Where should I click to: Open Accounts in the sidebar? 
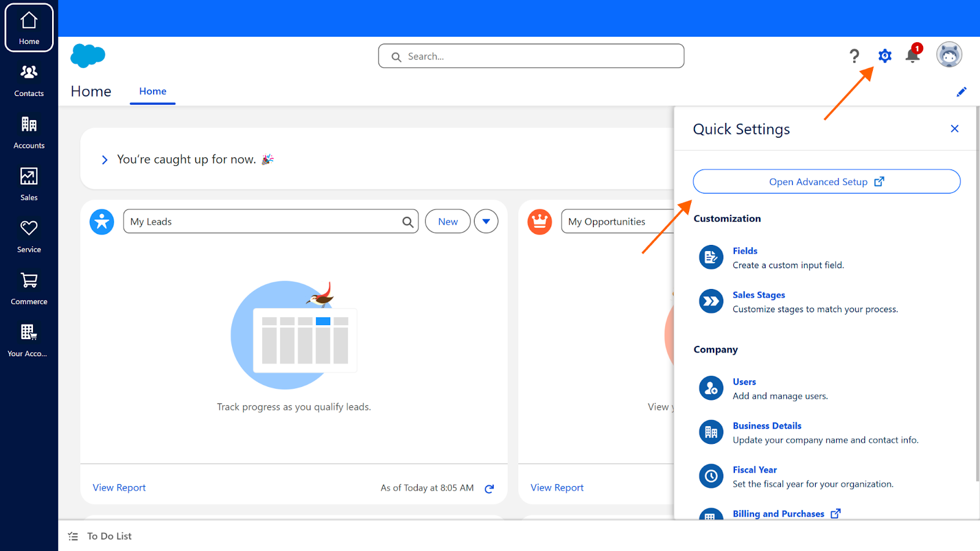tap(29, 132)
